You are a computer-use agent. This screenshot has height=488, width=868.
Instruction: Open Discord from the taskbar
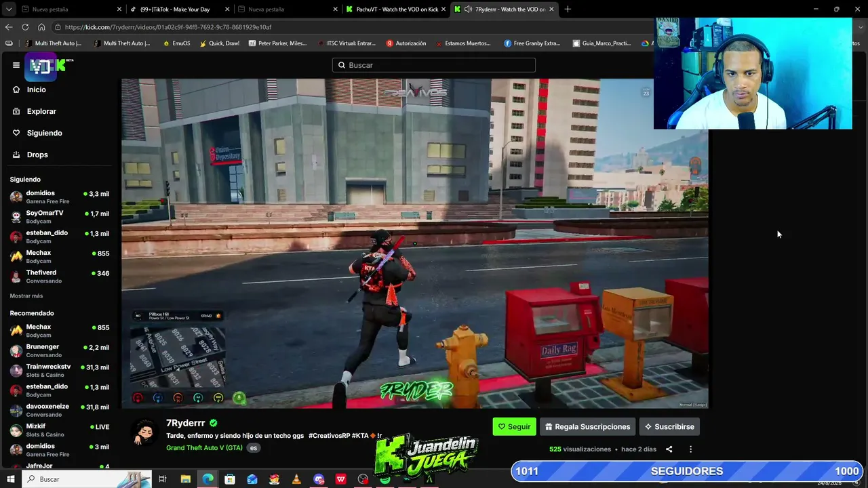319,479
